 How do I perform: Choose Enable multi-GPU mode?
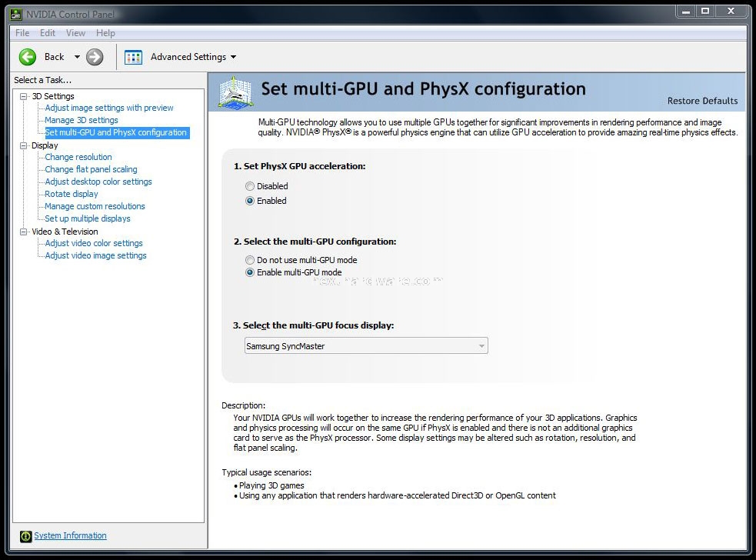250,272
